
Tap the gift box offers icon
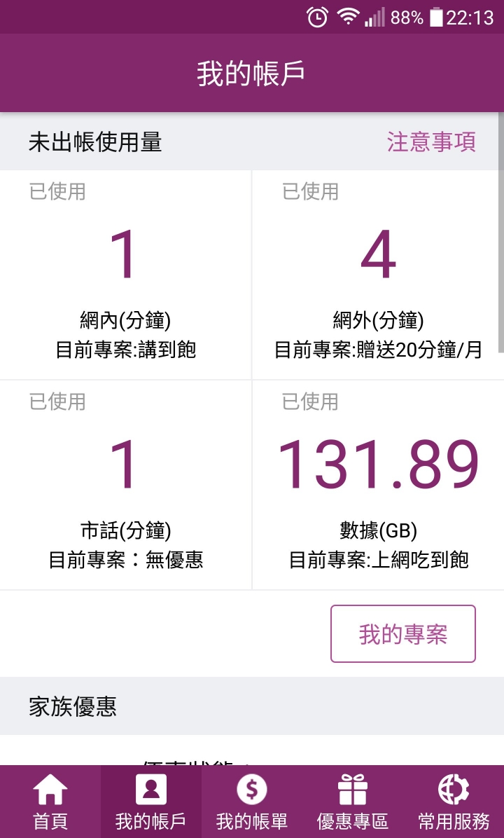pos(352,789)
